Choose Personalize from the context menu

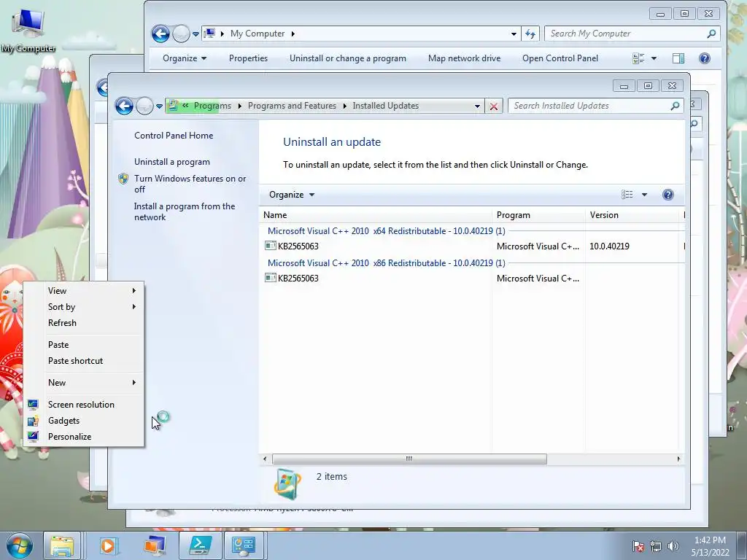(84, 437)
